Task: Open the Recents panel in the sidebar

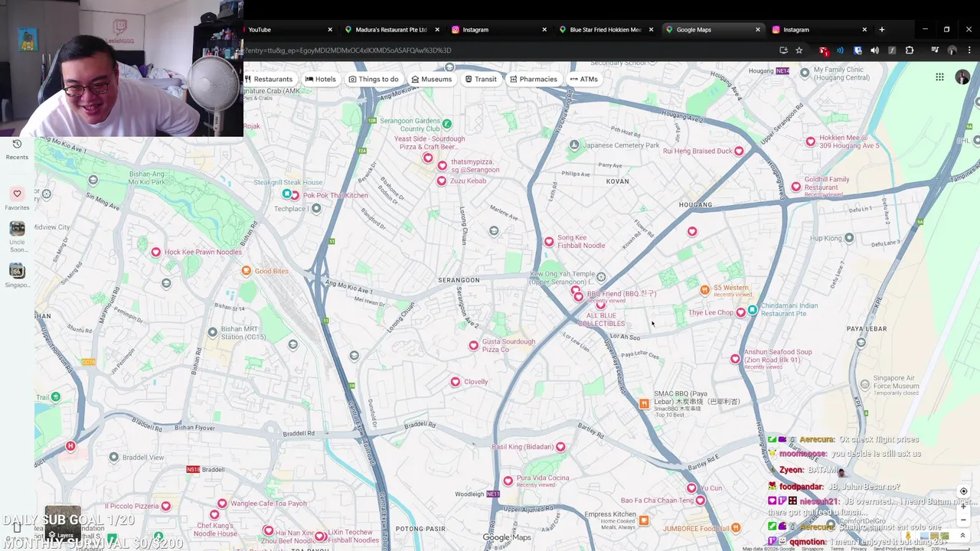Action: 17,149
